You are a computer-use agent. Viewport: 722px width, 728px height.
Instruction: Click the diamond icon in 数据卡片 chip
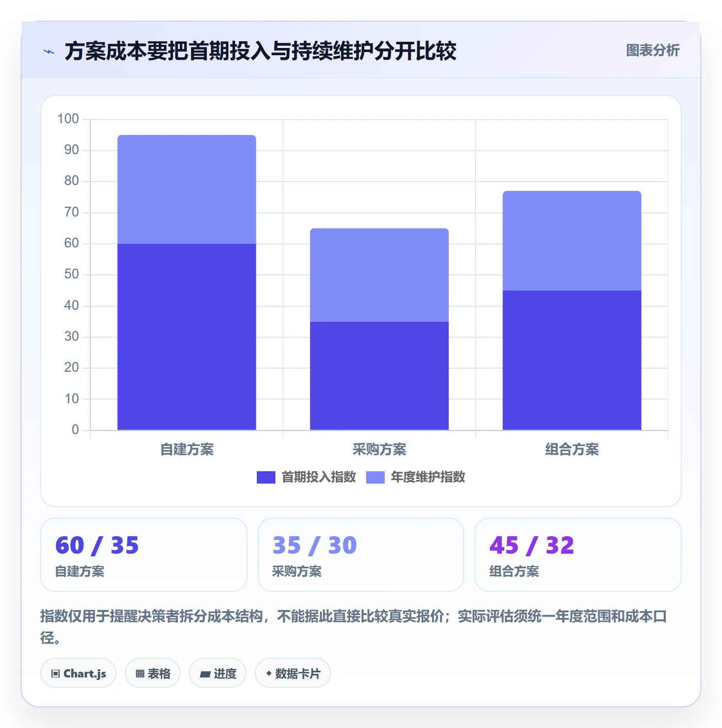pyautogui.click(x=269, y=673)
